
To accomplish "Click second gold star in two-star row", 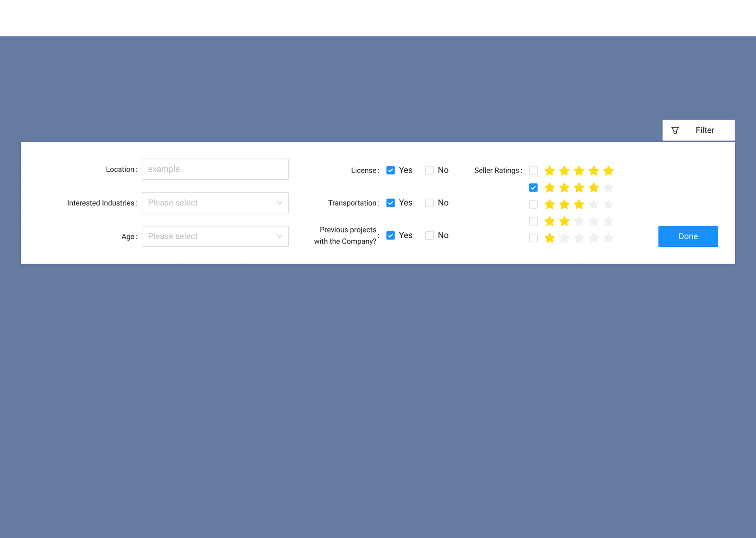I will pos(564,221).
